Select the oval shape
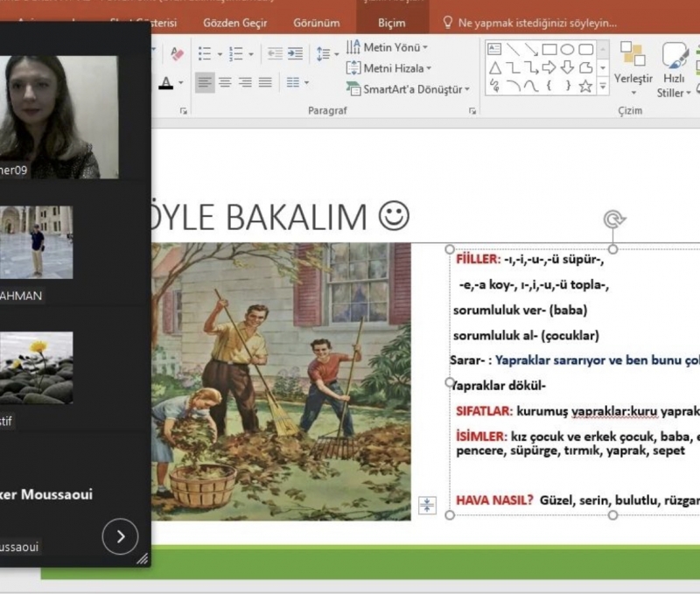This screenshot has height=594, width=700. pos(567,49)
